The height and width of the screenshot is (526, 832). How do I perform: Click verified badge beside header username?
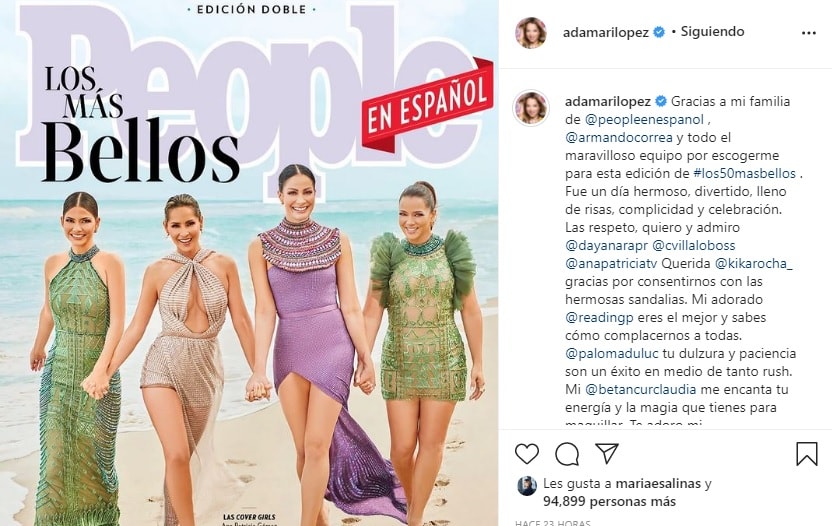click(x=658, y=32)
